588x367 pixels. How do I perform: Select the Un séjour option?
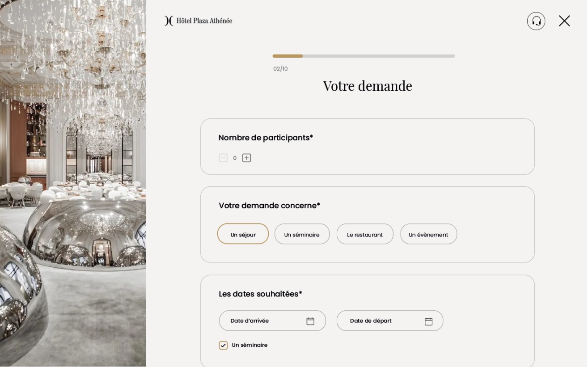(243, 234)
